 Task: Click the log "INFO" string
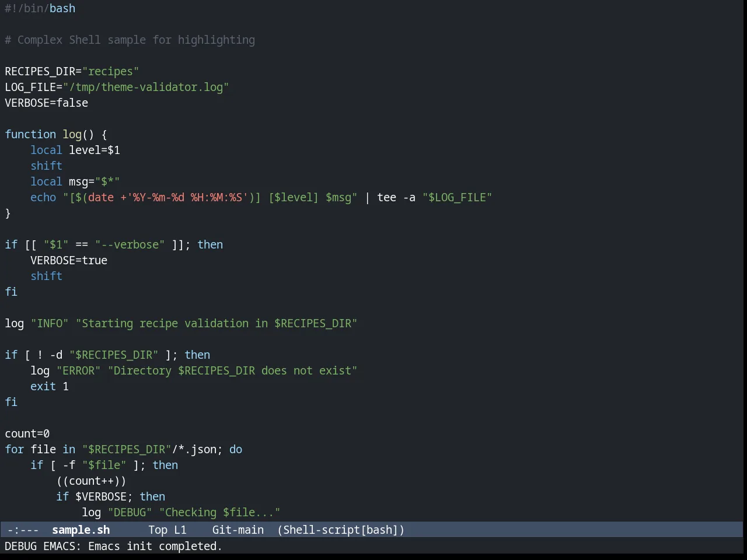coord(50,323)
